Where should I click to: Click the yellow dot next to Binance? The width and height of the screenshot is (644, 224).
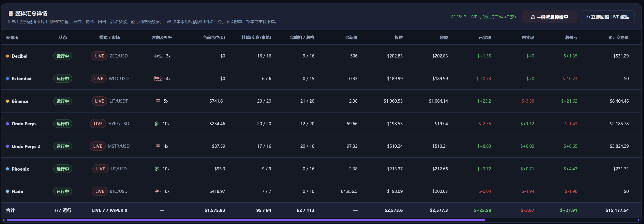[8, 101]
